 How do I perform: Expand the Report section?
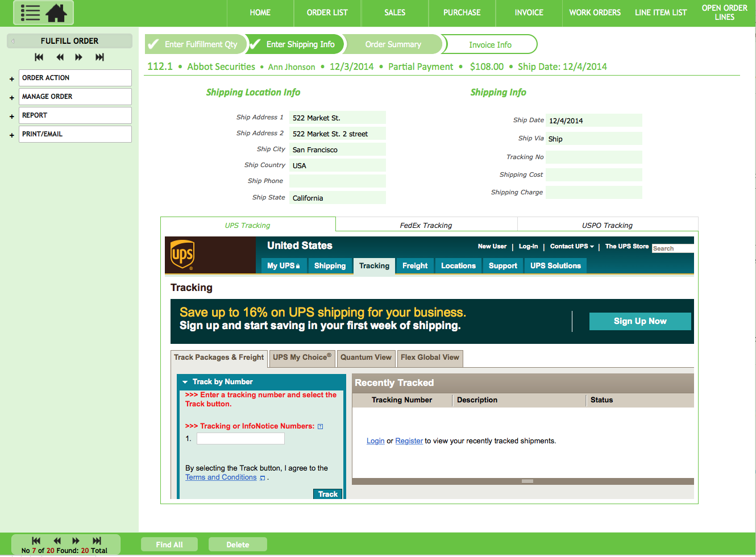tap(11, 117)
